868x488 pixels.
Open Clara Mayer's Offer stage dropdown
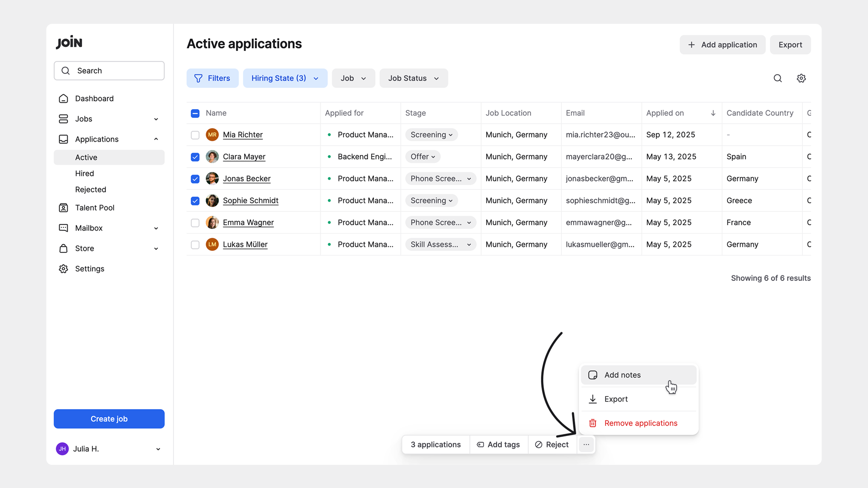[422, 157]
